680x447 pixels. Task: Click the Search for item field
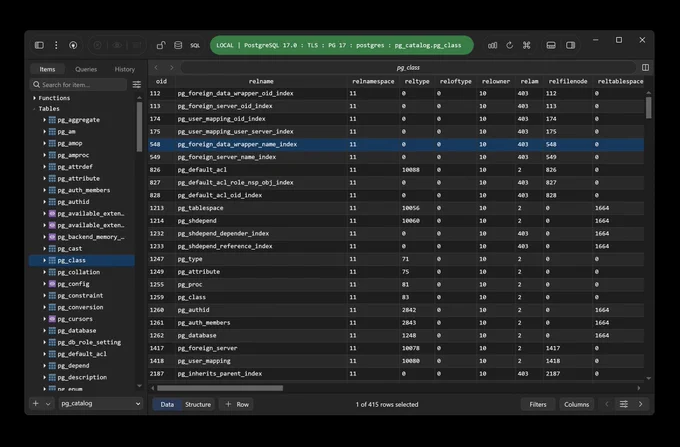[x=78, y=85]
